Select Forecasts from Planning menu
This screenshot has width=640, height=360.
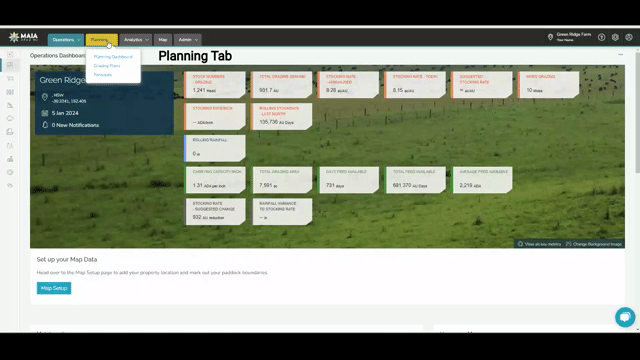(x=103, y=75)
